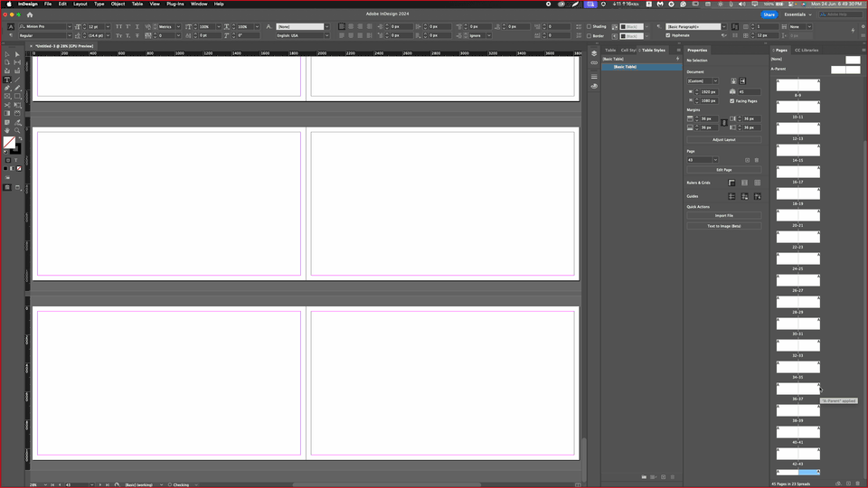Viewport: 868px width, 488px height.
Task: Toggle preflight Checking indicator in status bar
Action: pyautogui.click(x=179, y=484)
